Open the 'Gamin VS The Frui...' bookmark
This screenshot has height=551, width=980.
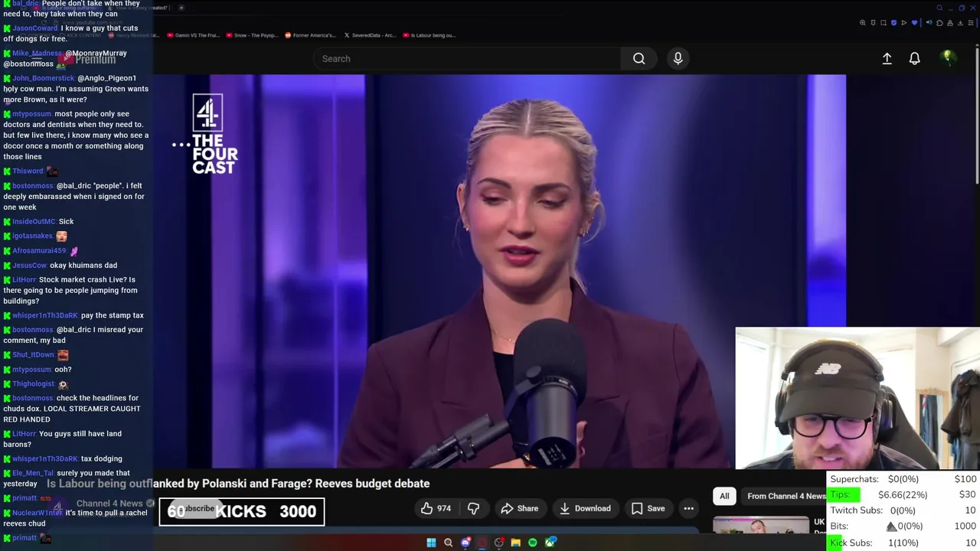click(x=193, y=35)
